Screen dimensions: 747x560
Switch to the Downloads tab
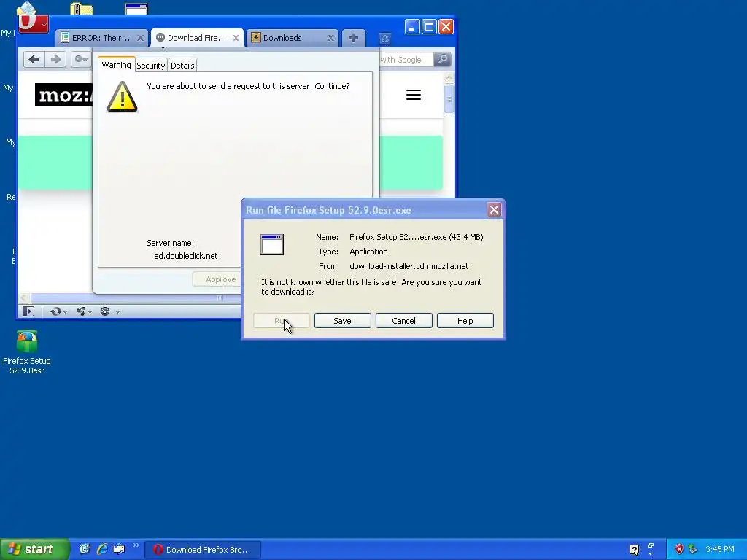pyautogui.click(x=292, y=38)
